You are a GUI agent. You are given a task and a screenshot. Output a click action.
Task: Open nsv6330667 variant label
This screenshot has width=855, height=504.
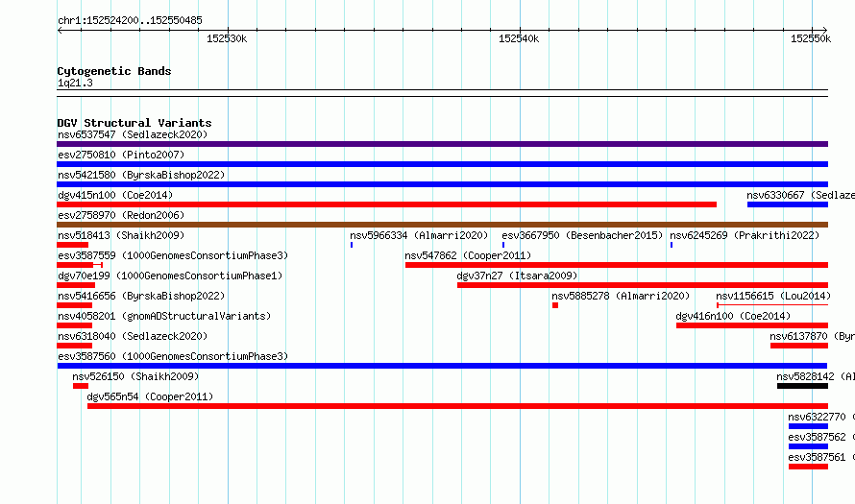[800, 195]
